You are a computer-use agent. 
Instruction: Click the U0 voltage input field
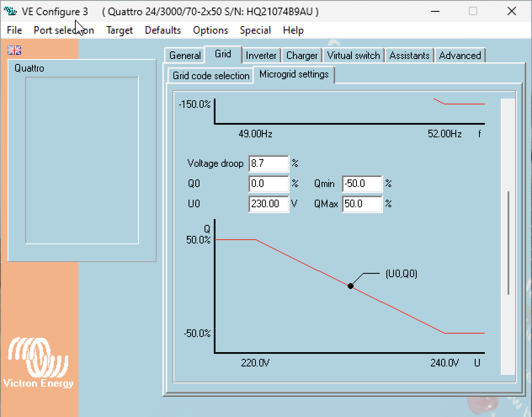tap(269, 204)
